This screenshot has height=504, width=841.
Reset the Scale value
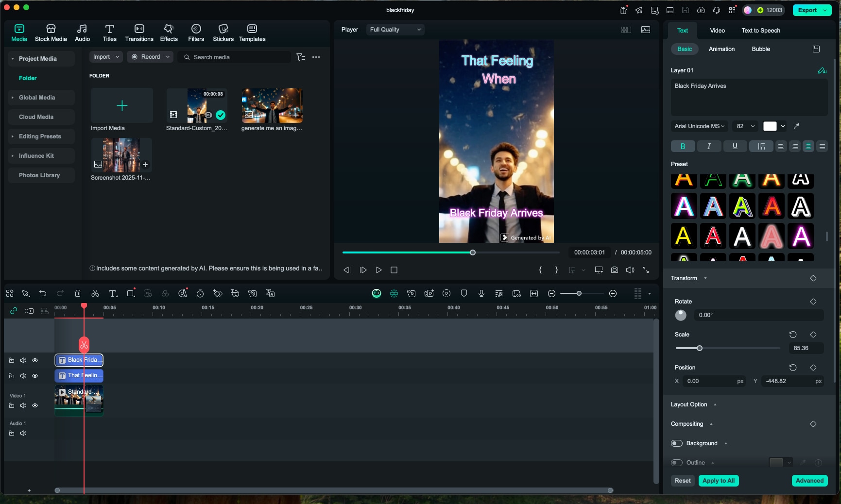793,335
